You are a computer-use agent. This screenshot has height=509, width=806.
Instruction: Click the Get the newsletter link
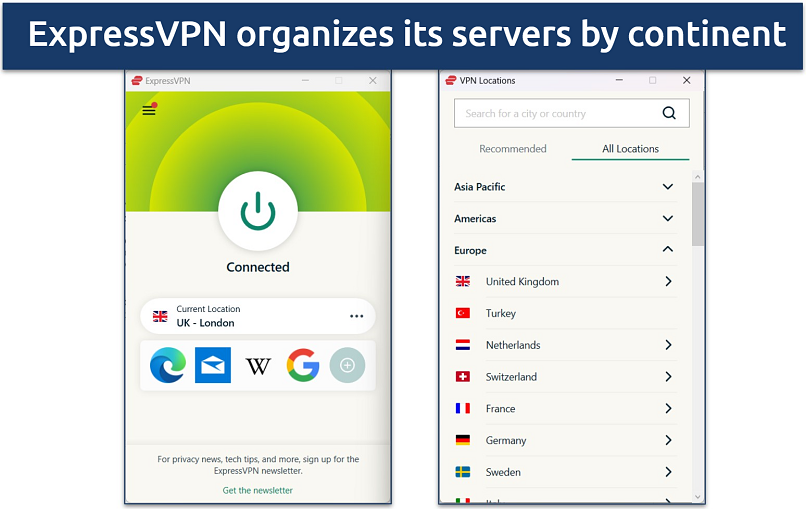(x=258, y=490)
